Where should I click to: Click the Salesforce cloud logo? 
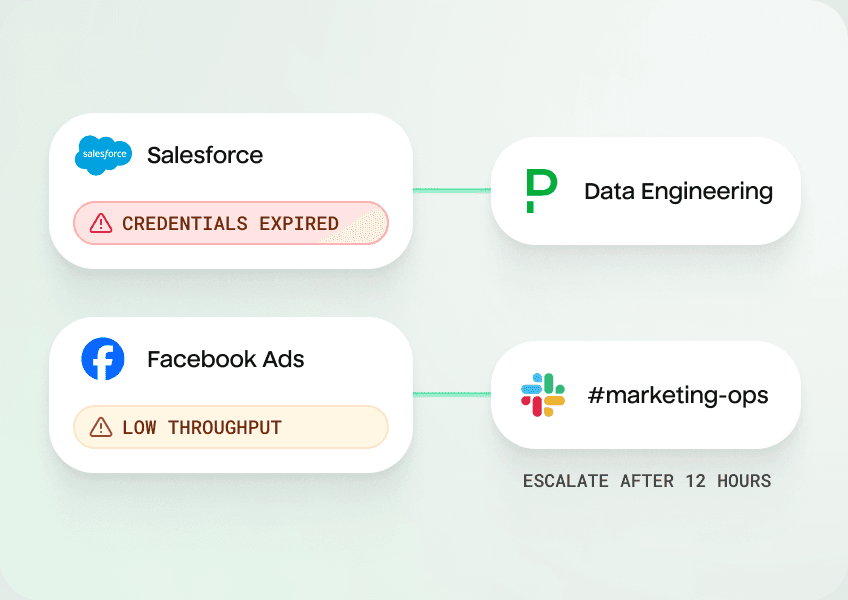(x=103, y=156)
